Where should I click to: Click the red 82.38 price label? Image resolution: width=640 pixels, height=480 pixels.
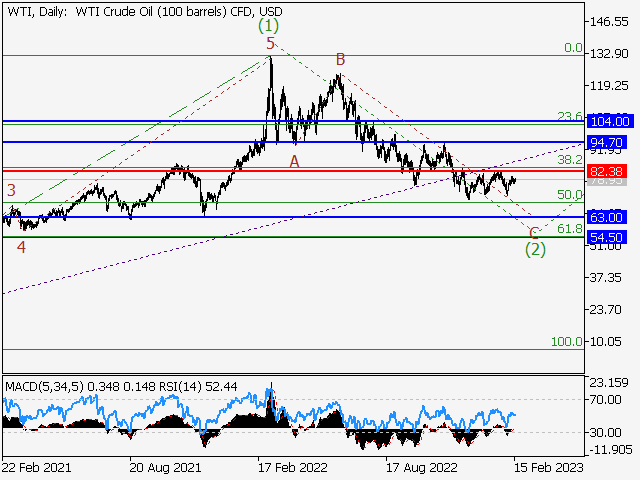pyautogui.click(x=607, y=171)
